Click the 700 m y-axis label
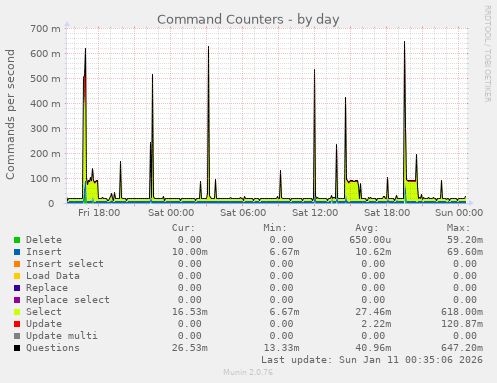Viewport: 497px width, 383px height. 46,29
